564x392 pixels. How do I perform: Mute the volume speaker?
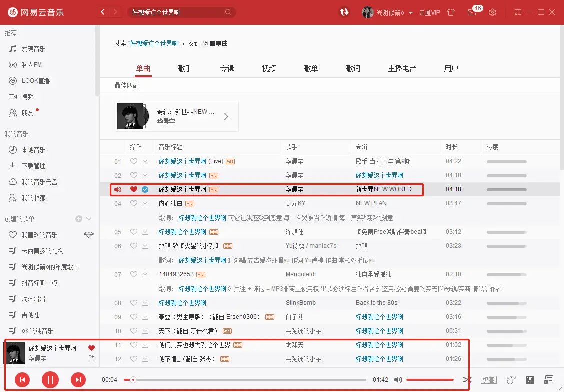click(x=398, y=380)
